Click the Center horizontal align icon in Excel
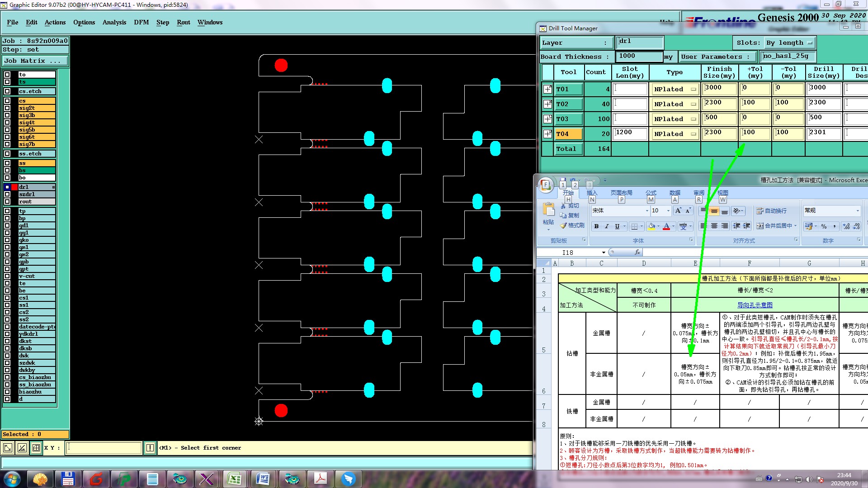Image resolution: width=868 pixels, height=488 pixels. [x=714, y=226]
